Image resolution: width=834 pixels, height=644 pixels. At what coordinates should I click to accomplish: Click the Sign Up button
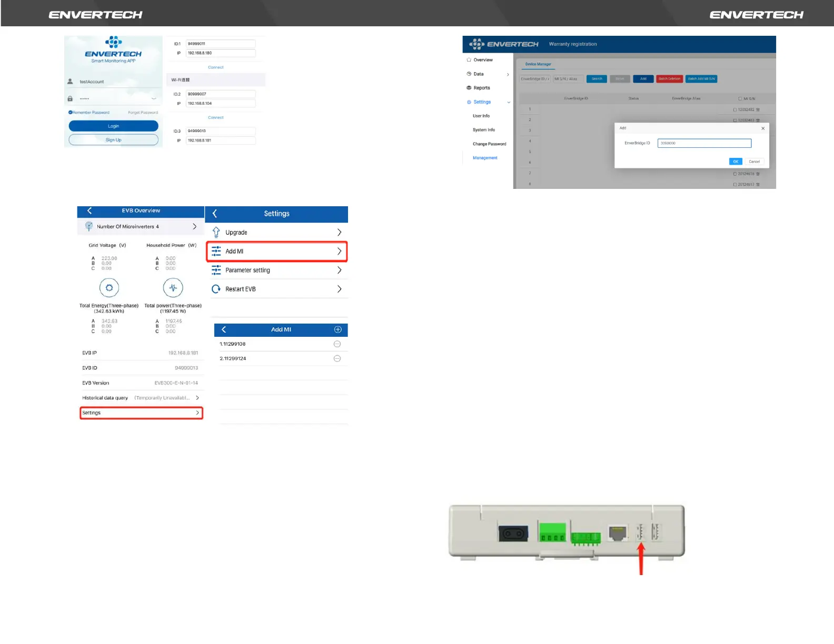tap(113, 140)
